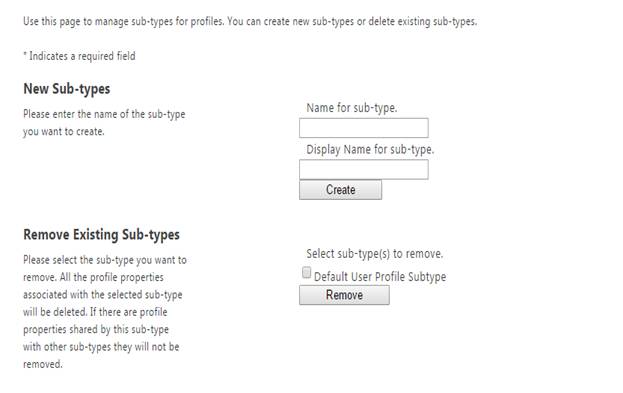
Task: Click the 'will be deleted. If there are profile' line
Action: (x=95, y=312)
